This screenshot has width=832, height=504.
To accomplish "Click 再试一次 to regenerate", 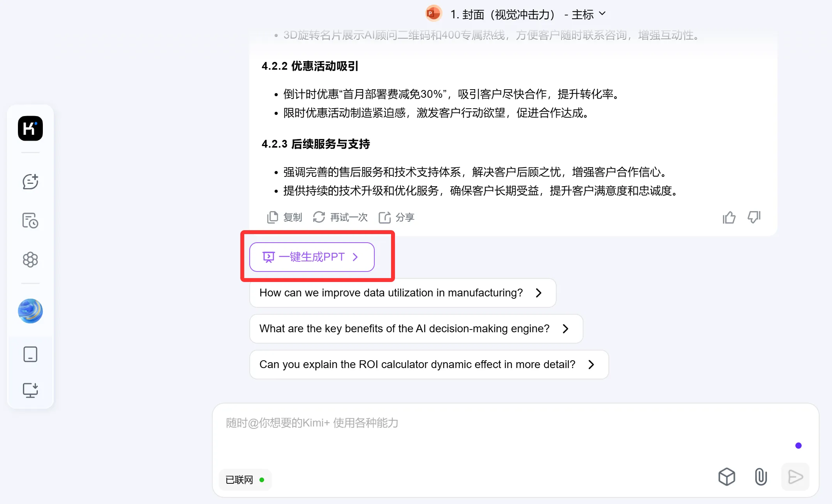I will pos(340,217).
